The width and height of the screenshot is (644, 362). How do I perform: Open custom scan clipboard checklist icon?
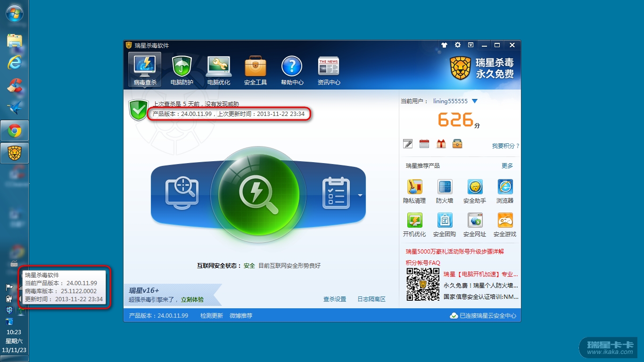pos(336,193)
